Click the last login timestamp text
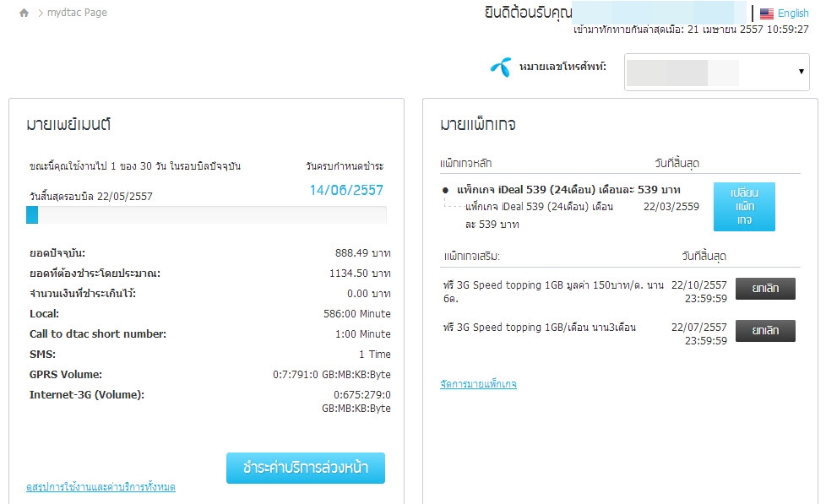 pyautogui.click(x=691, y=30)
